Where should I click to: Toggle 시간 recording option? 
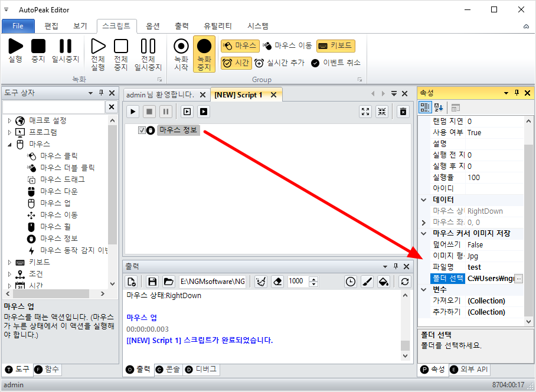236,63
